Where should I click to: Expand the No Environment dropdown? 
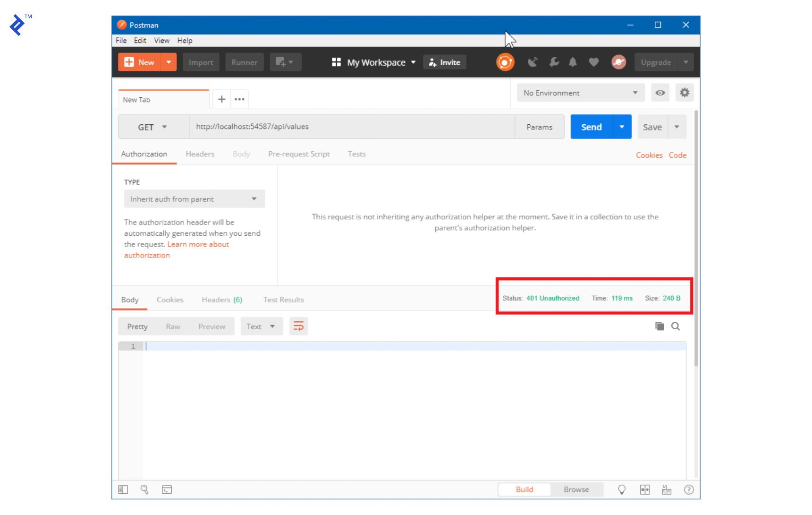[580, 93]
